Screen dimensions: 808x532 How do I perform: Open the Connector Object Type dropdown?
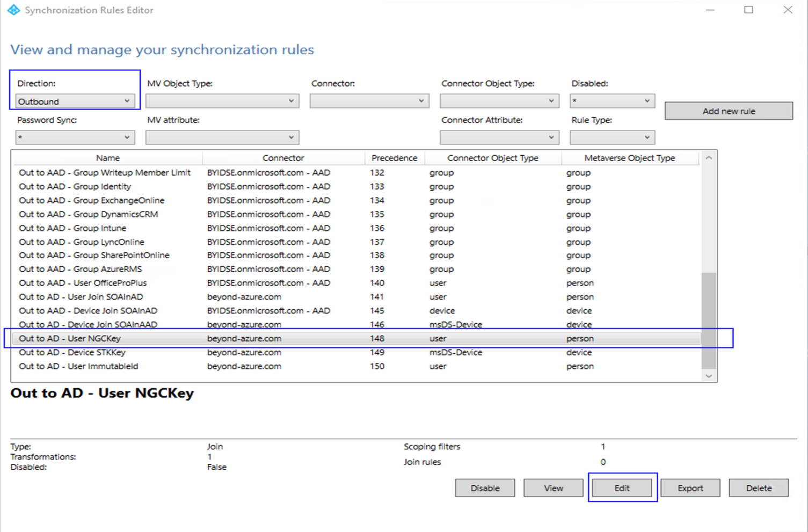point(499,100)
